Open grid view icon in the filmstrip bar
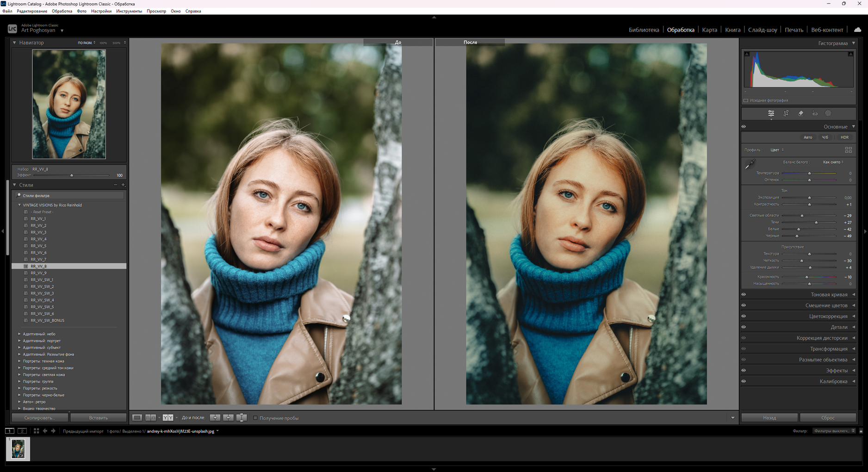868x472 pixels. [36, 431]
